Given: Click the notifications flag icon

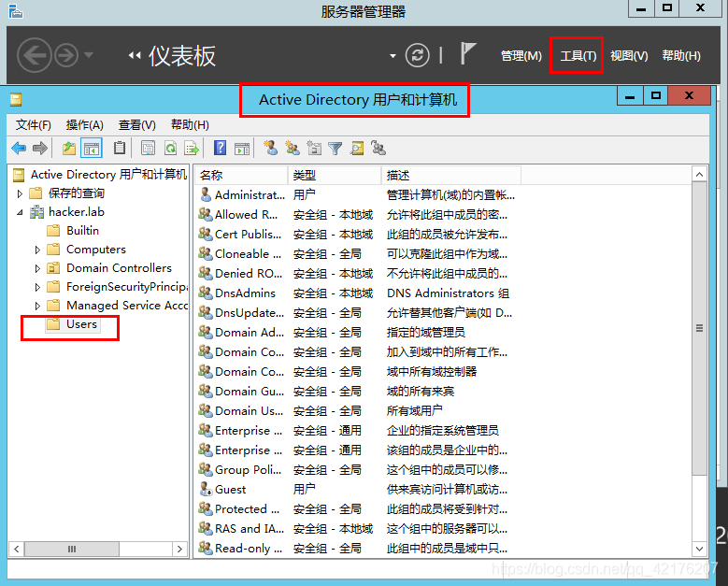Looking at the screenshot, I should coord(468,53).
